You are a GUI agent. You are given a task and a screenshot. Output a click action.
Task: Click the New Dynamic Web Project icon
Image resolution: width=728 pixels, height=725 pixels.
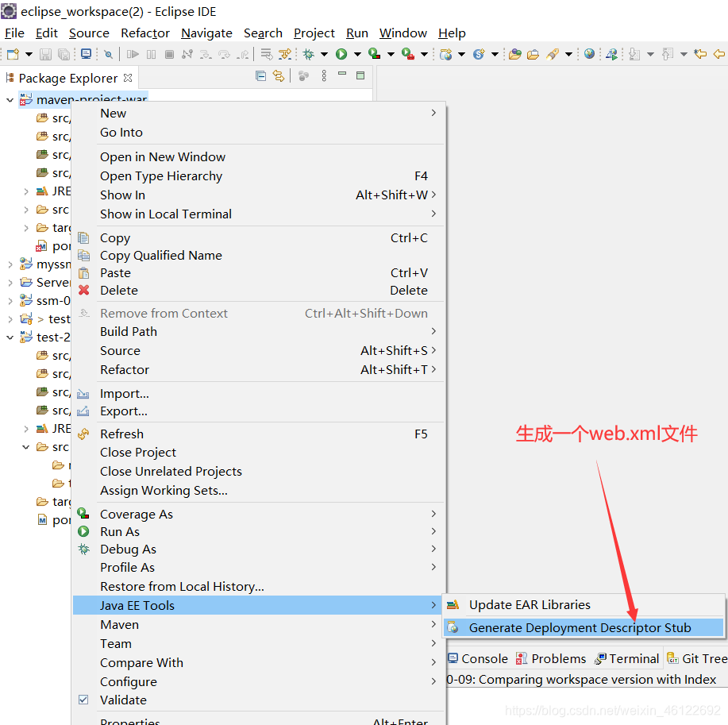tap(445, 54)
